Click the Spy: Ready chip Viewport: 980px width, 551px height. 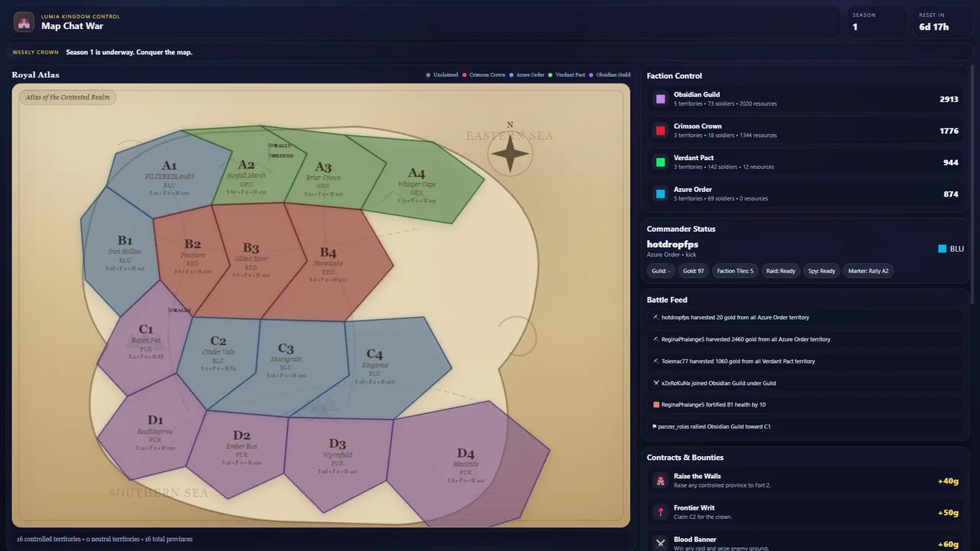(822, 271)
